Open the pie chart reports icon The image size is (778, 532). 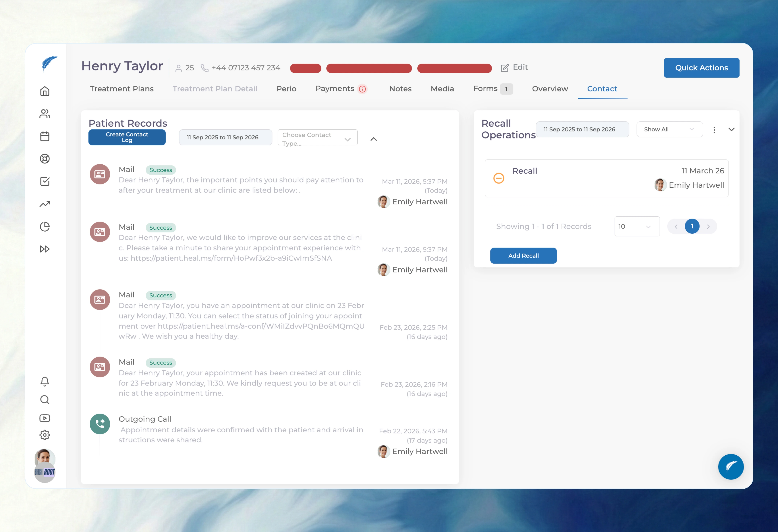click(x=45, y=226)
